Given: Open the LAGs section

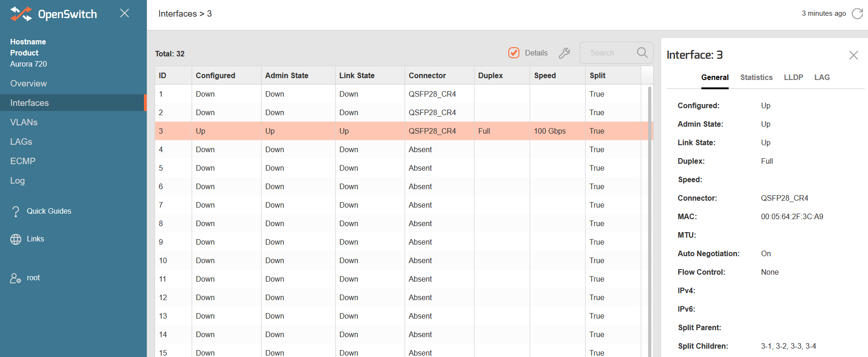Looking at the screenshot, I should coord(21,142).
